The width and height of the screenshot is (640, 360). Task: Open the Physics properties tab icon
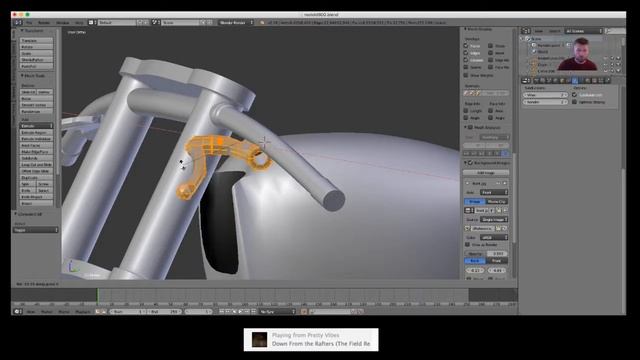click(607, 80)
